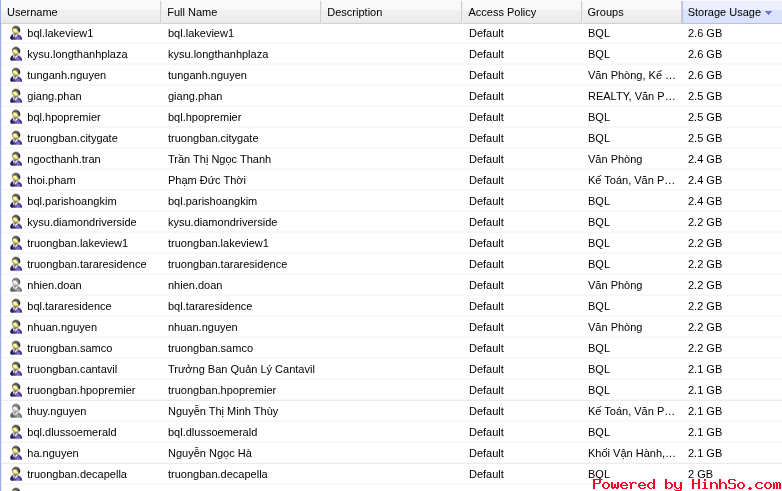Select the user icon for tunganh.nguyen
Screen dimensions: 782x491
[15, 75]
